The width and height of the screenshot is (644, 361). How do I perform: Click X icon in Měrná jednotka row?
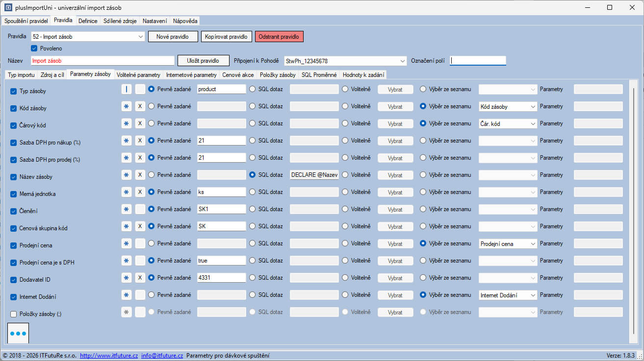click(x=140, y=192)
